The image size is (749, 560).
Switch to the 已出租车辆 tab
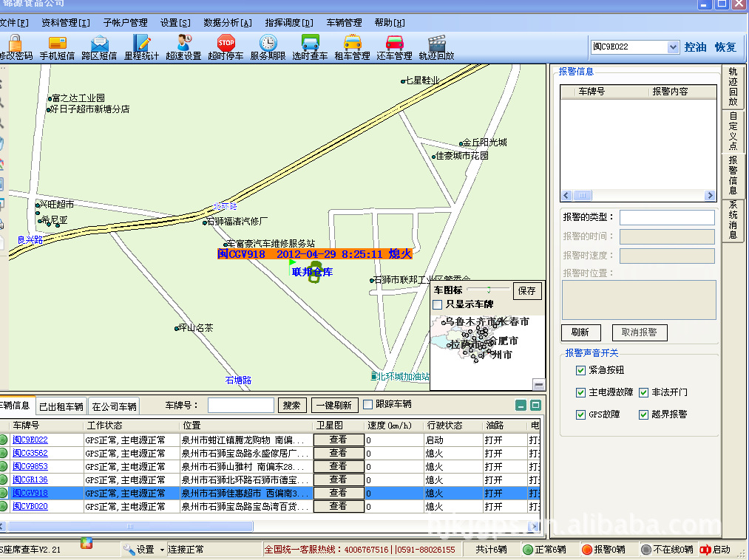point(61,406)
